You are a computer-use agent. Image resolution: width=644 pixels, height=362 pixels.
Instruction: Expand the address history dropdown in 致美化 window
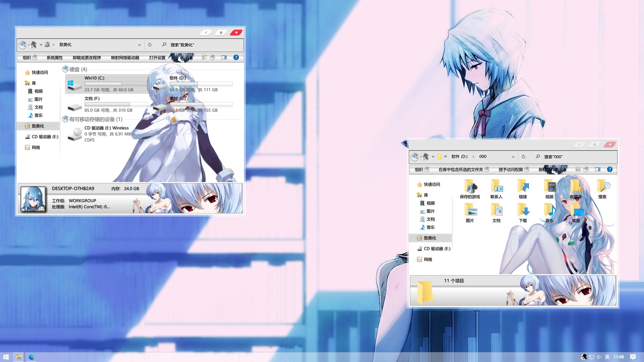tap(139, 45)
